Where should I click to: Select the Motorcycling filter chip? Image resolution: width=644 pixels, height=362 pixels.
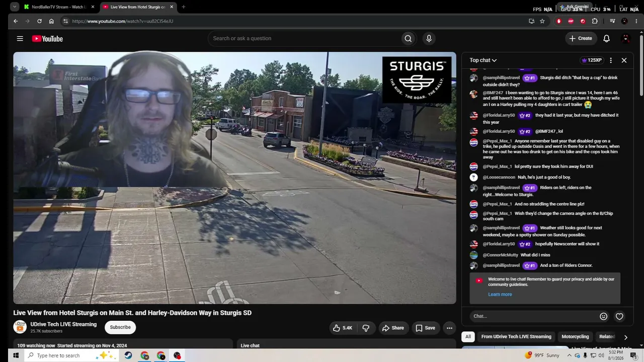pos(575,337)
